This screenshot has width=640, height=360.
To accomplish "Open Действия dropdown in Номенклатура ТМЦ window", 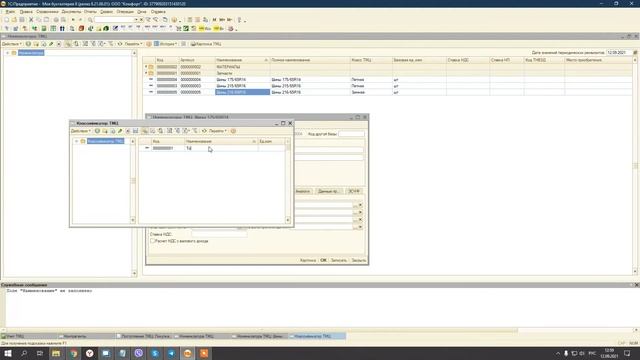I will point(12,44).
